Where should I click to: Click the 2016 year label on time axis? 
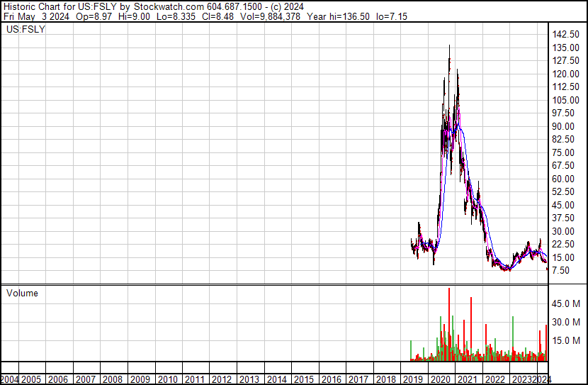click(x=332, y=380)
